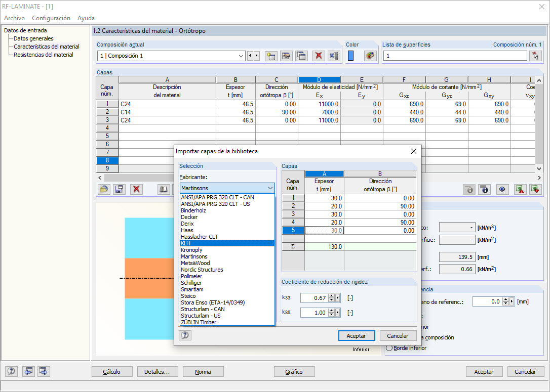Open the Configuración menu
This screenshot has width=550, height=392.
(51, 18)
